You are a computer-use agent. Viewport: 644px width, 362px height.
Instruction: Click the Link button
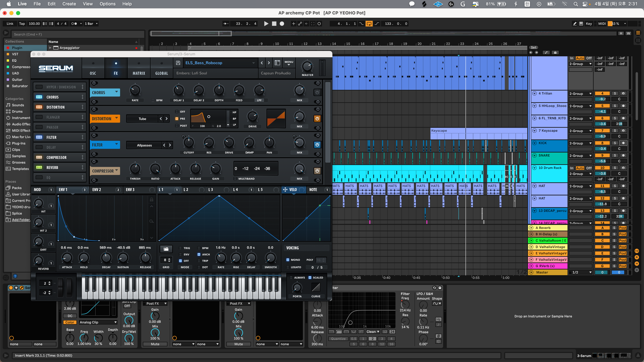click(10, 24)
